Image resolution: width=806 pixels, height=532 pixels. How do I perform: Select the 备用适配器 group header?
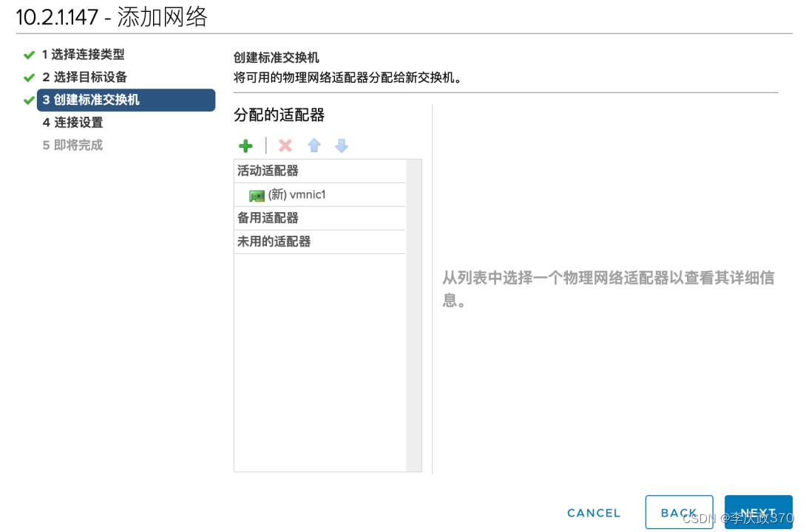click(268, 218)
